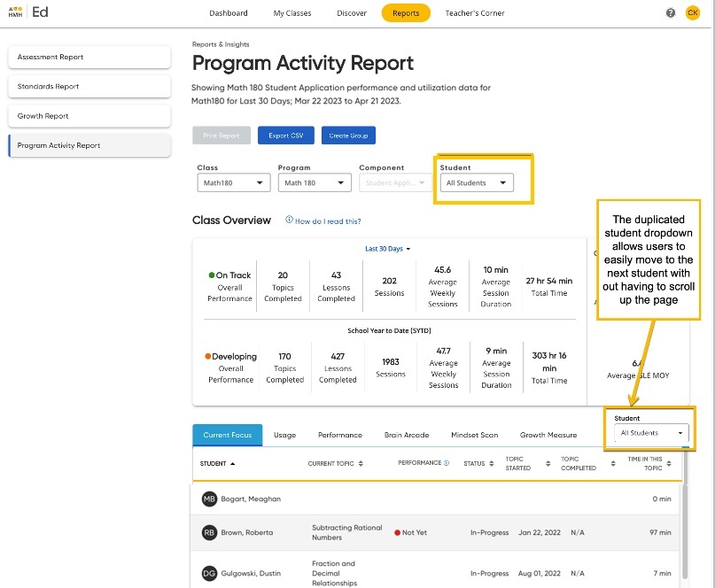715x588 pixels.
Task: Click student name Gulgowski, Dustin
Action: 251,574
